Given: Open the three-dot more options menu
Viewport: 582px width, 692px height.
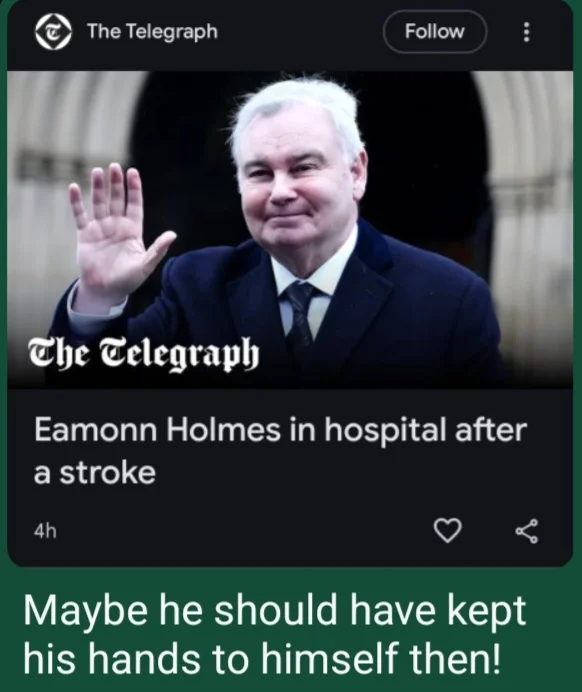Looking at the screenshot, I should coord(526,32).
